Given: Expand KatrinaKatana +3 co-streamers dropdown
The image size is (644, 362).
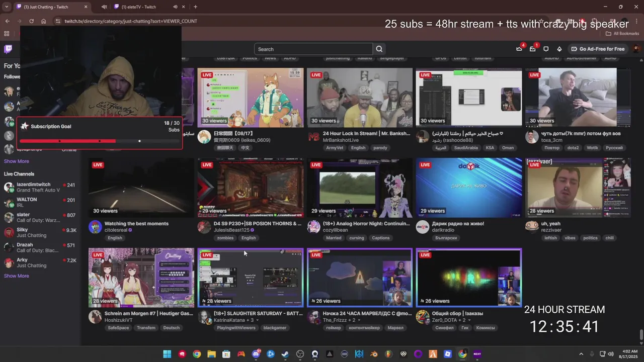Looking at the screenshot, I should [257, 320].
